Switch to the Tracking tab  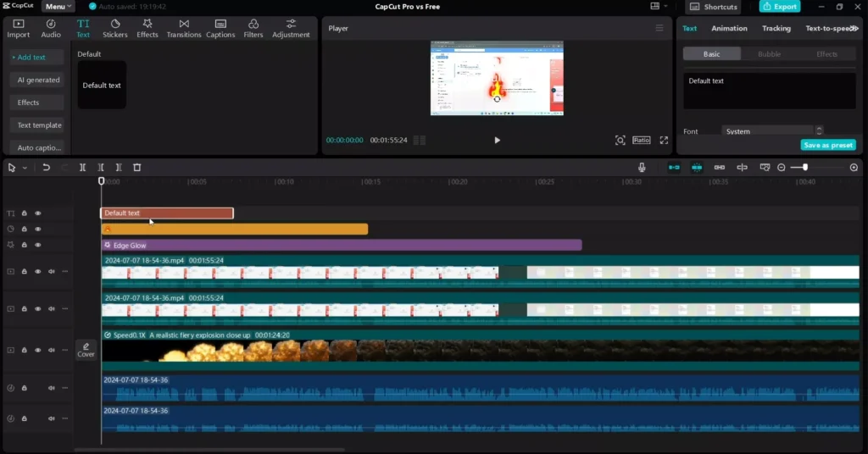[x=776, y=28]
